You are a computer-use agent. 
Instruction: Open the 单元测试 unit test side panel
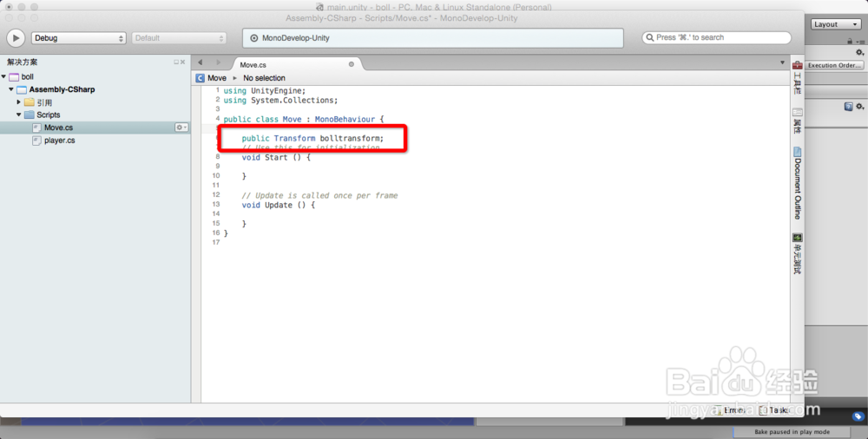(x=797, y=254)
